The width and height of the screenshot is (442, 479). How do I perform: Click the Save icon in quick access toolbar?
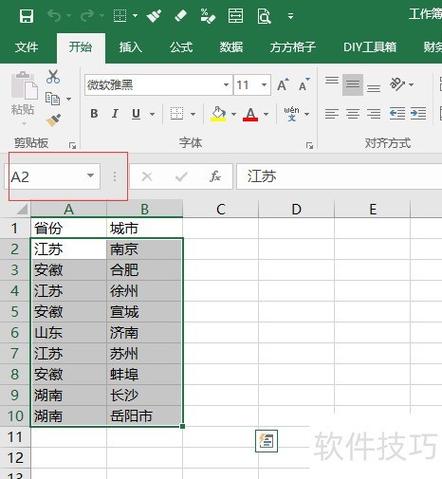pyautogui.click(x=26, y=16)
